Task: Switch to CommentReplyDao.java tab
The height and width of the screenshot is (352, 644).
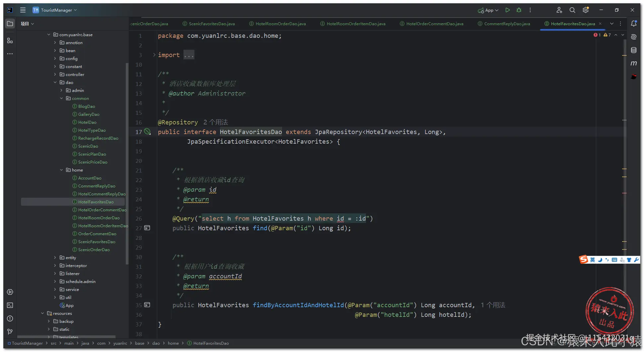Action: (x=504, y=24)
